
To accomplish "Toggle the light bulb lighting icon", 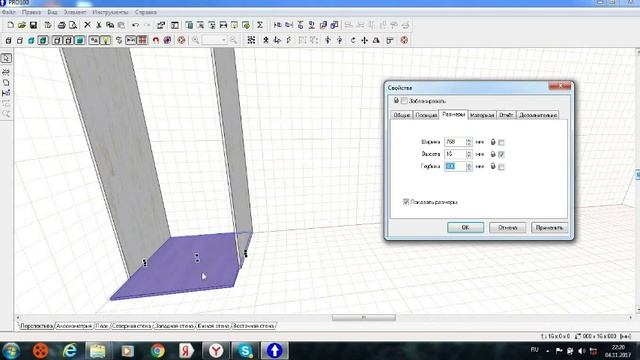I will pyautogui.click(x=106, y=40).
